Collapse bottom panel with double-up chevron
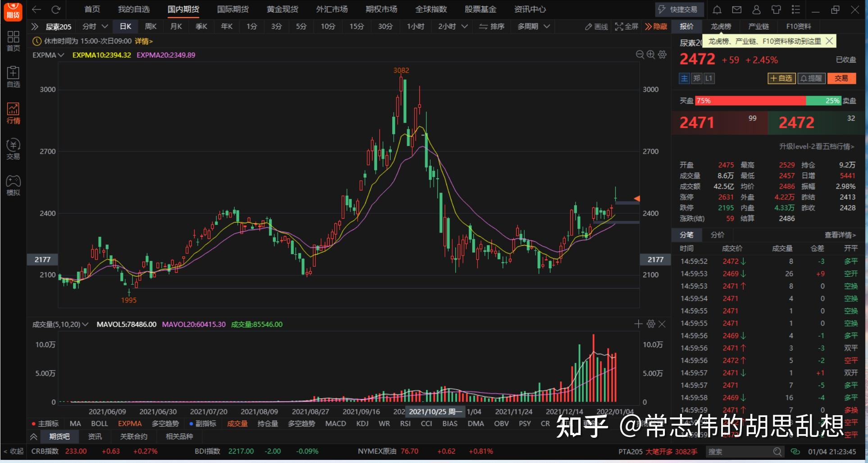868x463 pixels. tap(34, 436)
